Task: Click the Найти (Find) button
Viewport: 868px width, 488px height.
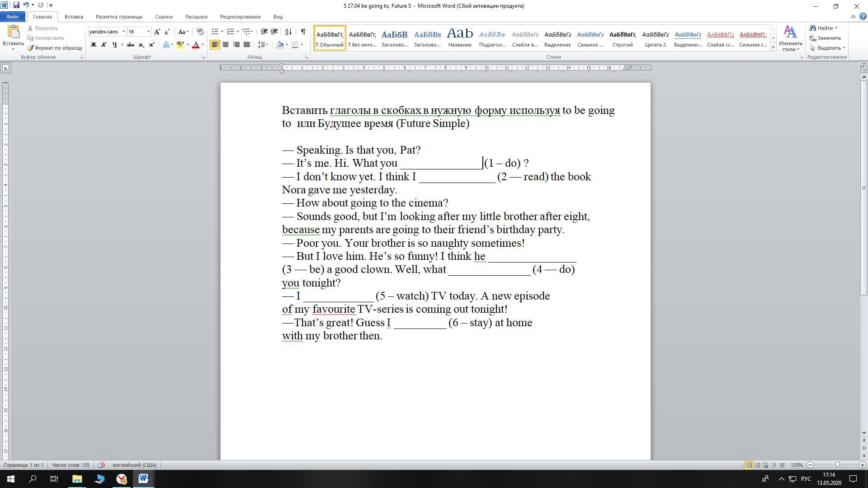Action: 824,28
